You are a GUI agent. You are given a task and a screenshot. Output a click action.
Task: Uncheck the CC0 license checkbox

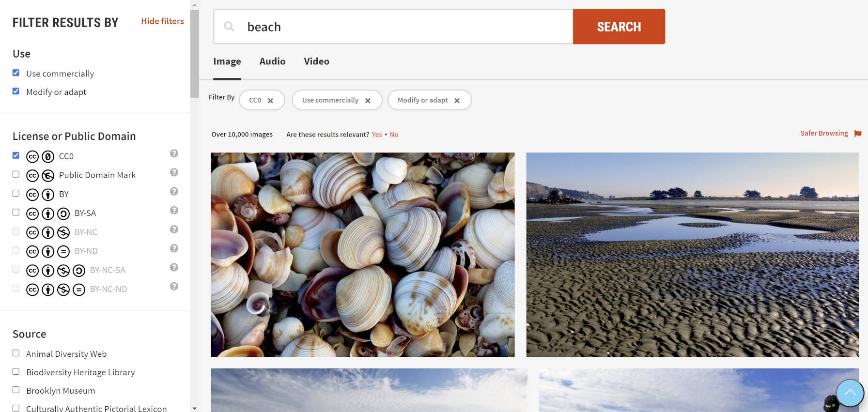[16, 155]
